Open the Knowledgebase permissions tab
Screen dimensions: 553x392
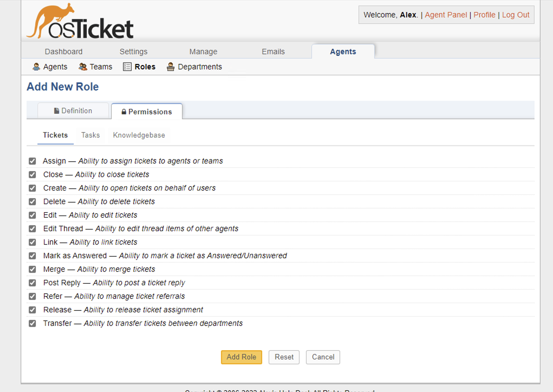pos(139,135)
